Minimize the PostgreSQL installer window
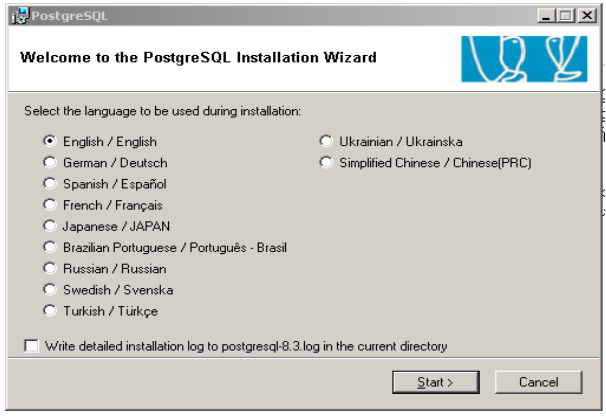606x417 pixels. tap(546, 16)
